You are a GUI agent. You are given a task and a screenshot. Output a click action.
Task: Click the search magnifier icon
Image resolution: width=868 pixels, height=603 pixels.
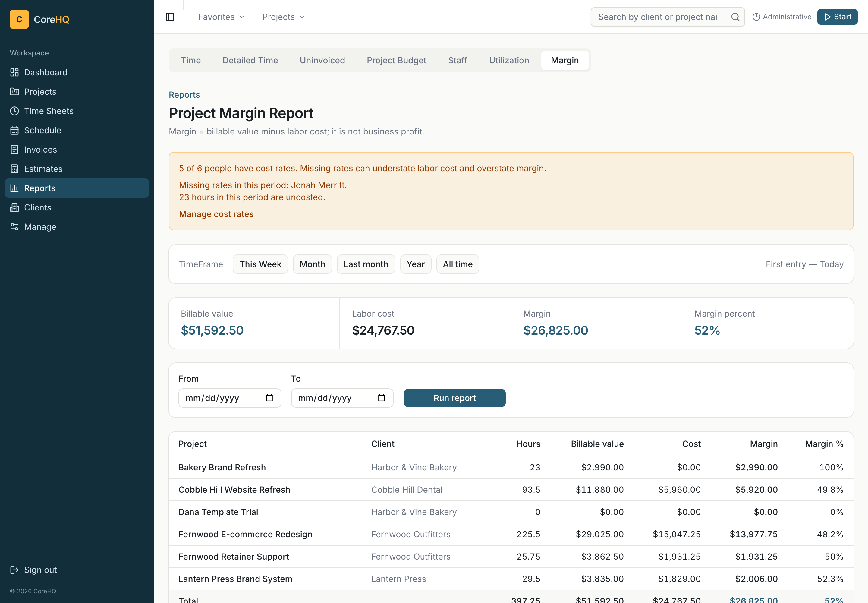coord(735,17)
